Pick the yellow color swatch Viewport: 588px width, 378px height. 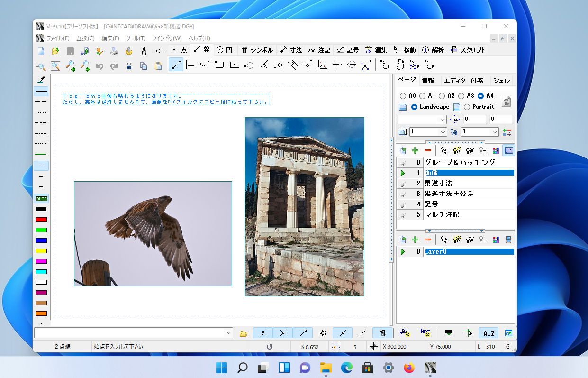[x=41, y=251]
